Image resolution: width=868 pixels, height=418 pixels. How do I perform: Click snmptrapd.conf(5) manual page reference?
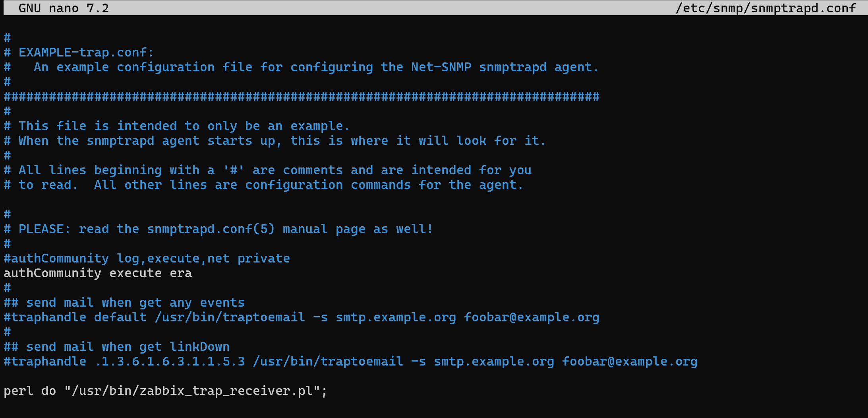(211, 229)
